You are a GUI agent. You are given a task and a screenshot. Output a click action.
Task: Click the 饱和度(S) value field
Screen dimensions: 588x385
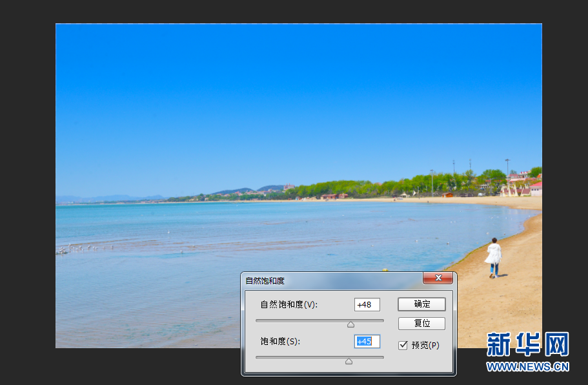[367, 342]
